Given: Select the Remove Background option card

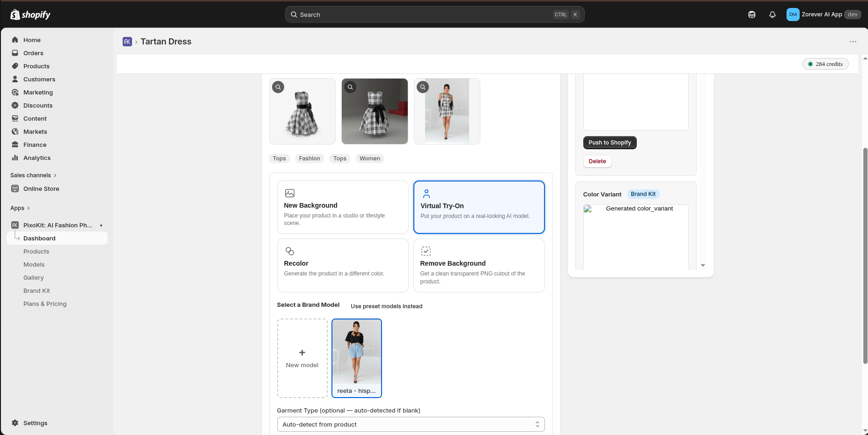Looking at the screenshot, I should (x=479, y=265).
